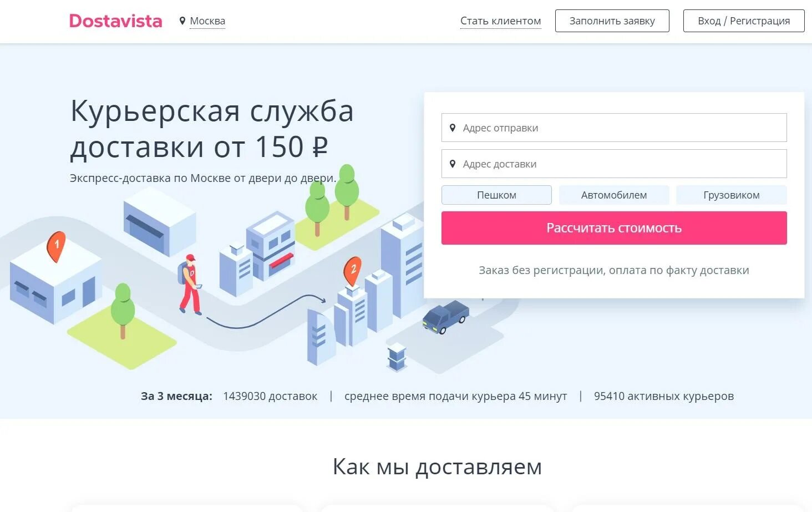
Task: Click the Заполнить заявку button
Action: 612,21
